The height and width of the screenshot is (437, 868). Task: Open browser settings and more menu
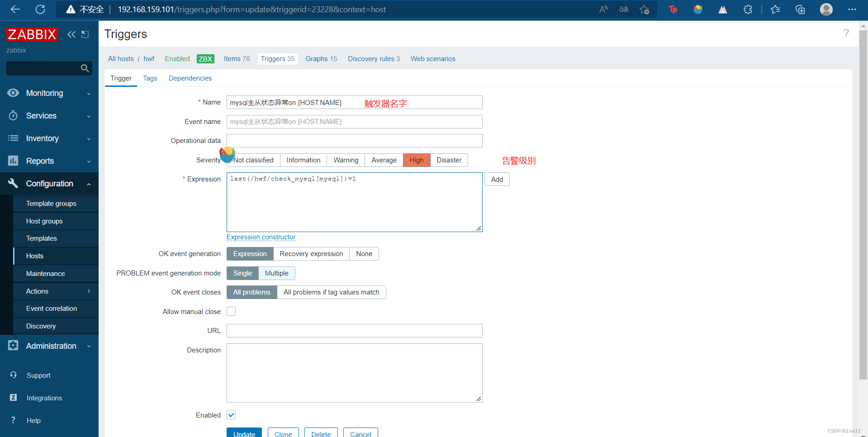point(852,9)
